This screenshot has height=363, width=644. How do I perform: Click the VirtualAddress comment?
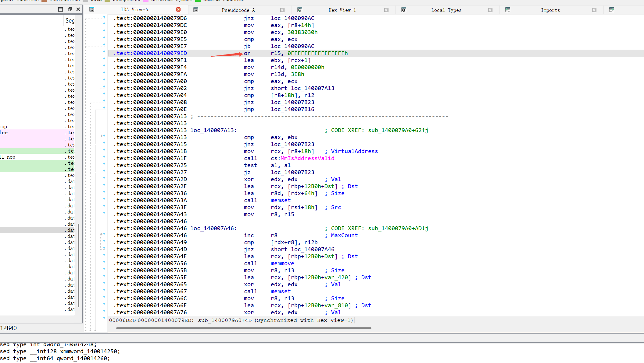point(354,151)
